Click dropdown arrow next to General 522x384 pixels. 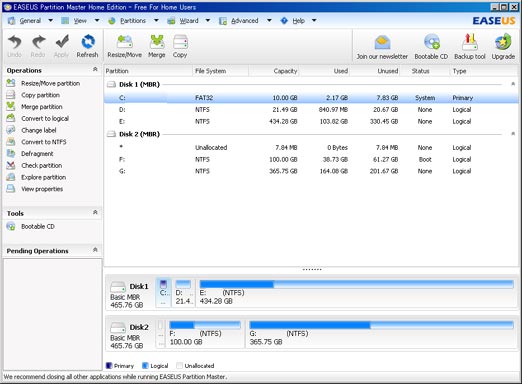50,21
